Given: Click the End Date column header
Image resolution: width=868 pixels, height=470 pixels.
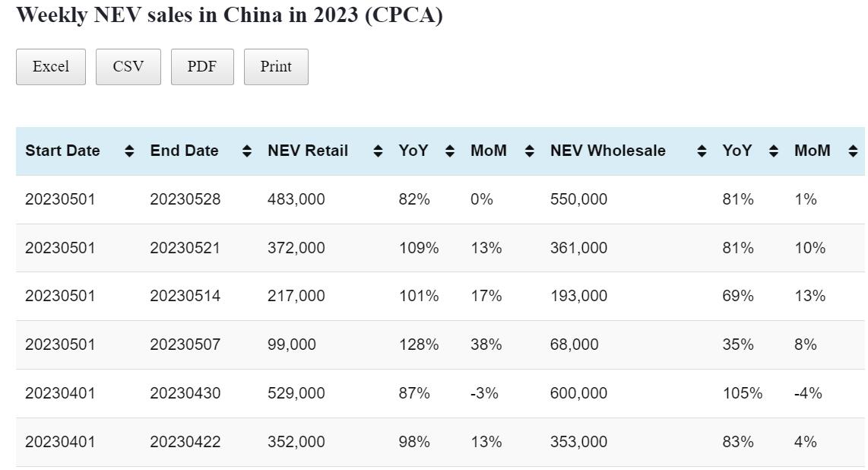Looking at the screenshot, I should [184, 151].
